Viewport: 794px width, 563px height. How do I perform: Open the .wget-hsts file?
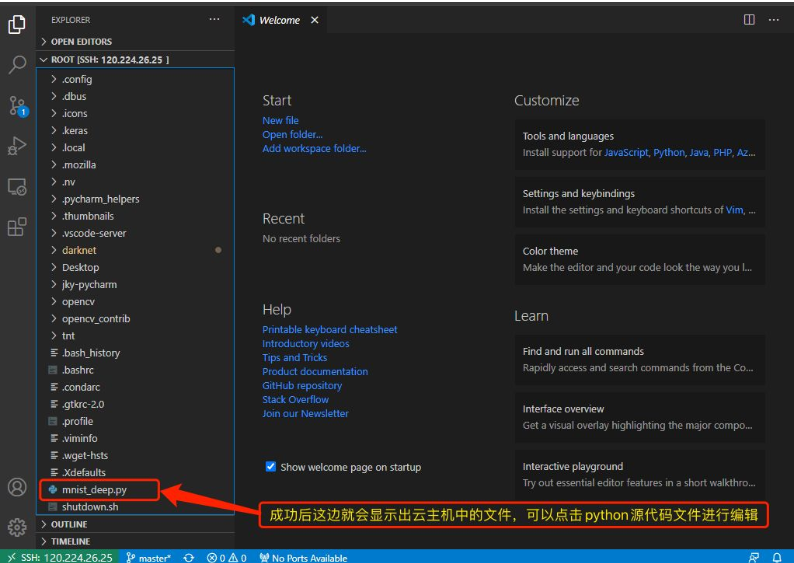pyautogui.click(x=135, y=455)
